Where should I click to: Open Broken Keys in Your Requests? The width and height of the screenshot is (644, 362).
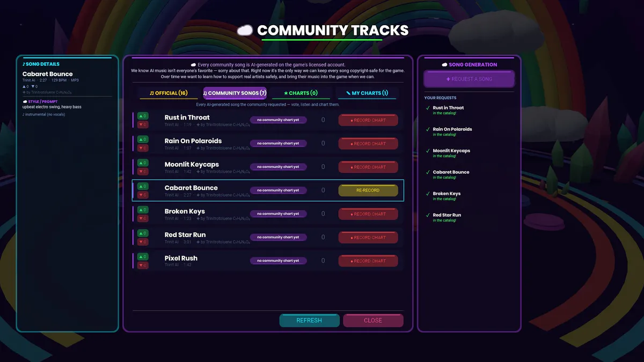[x=447, y=194]
